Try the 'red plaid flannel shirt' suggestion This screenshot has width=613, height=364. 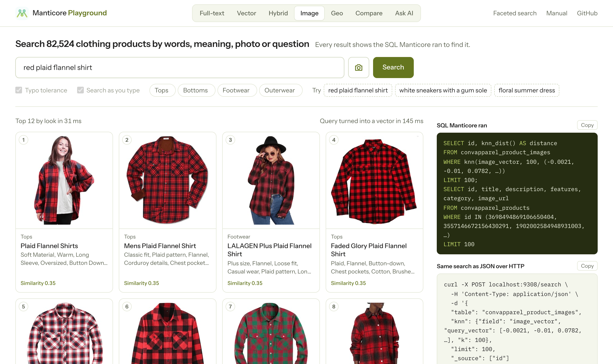(x=358, y=90)
